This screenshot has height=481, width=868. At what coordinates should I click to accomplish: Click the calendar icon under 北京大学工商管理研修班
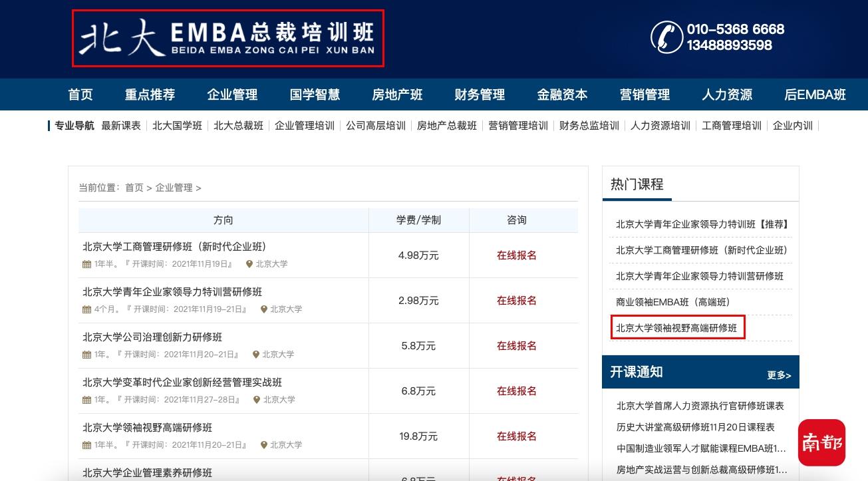tap(86, 264)
